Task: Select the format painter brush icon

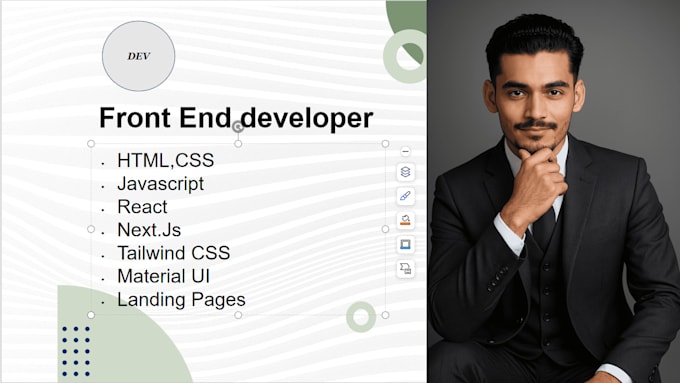Action: click(x=405, y=196)
